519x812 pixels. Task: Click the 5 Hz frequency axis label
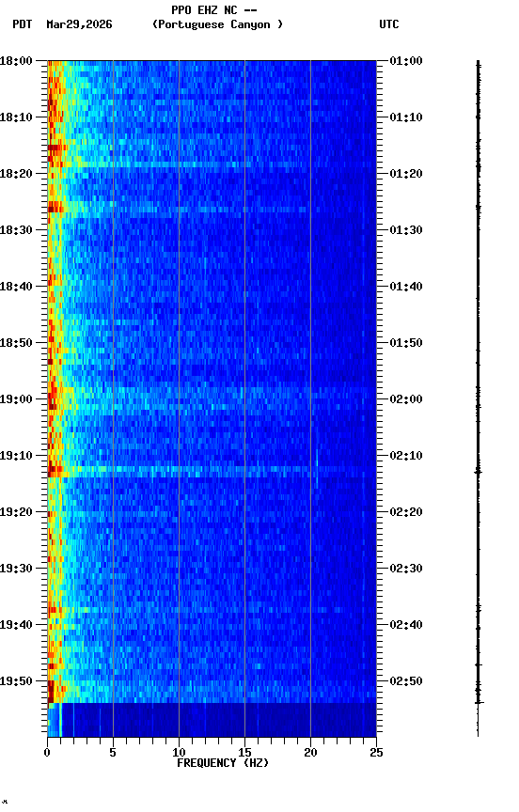point(113,753)
